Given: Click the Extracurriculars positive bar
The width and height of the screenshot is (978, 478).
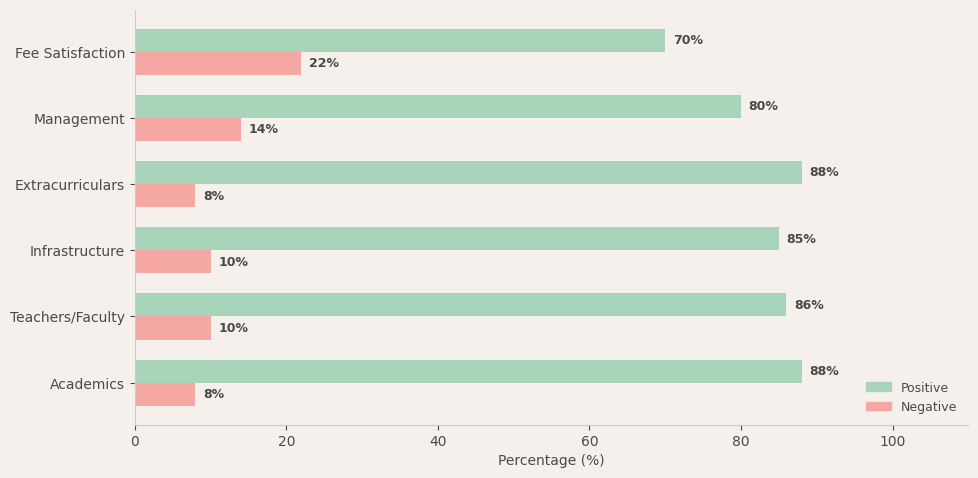Looking at the screenshot, I should (468, 173).
